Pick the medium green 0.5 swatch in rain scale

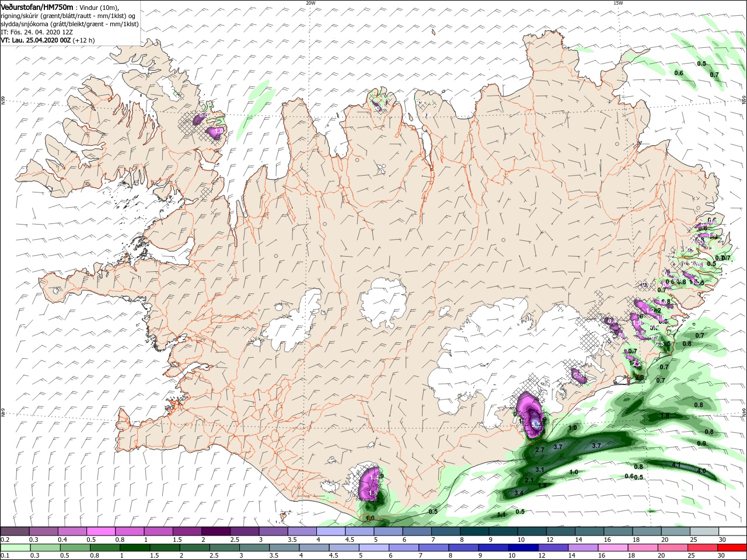tap(75, 548)
